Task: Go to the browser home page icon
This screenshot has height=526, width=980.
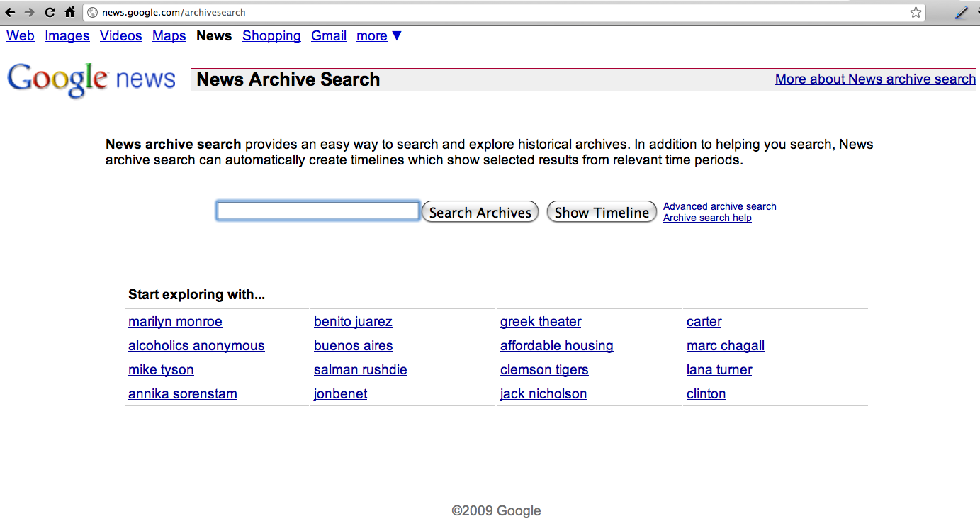Action: coord(69,12)
